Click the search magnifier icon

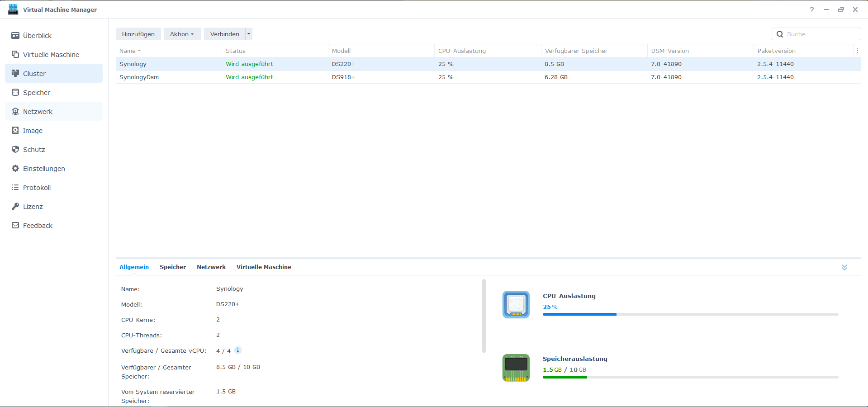780,34
